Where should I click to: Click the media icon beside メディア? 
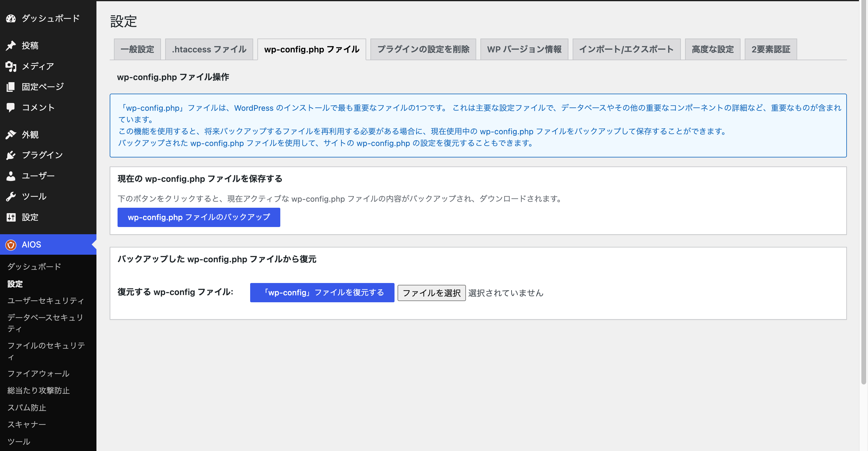point(11,66)
